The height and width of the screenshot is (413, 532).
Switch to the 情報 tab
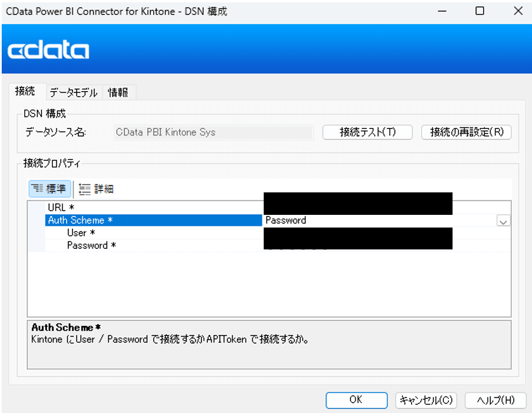click(x=118, y=92)
